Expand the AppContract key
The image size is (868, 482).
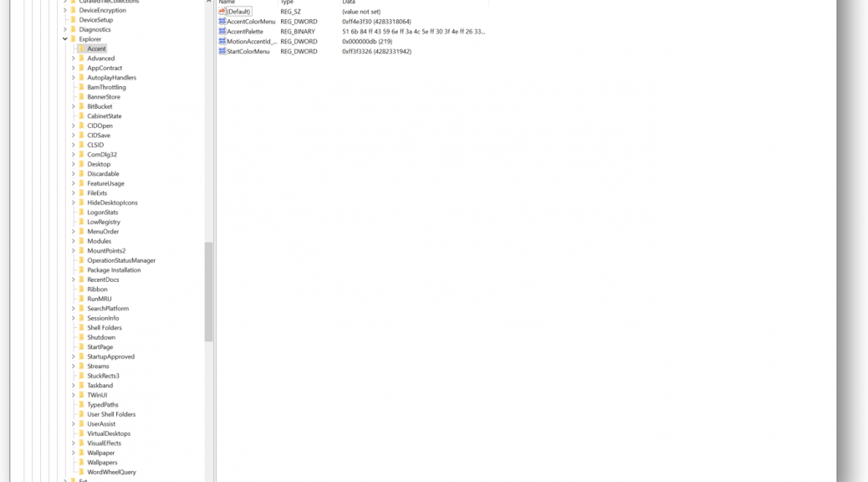[x=74, y=68]
